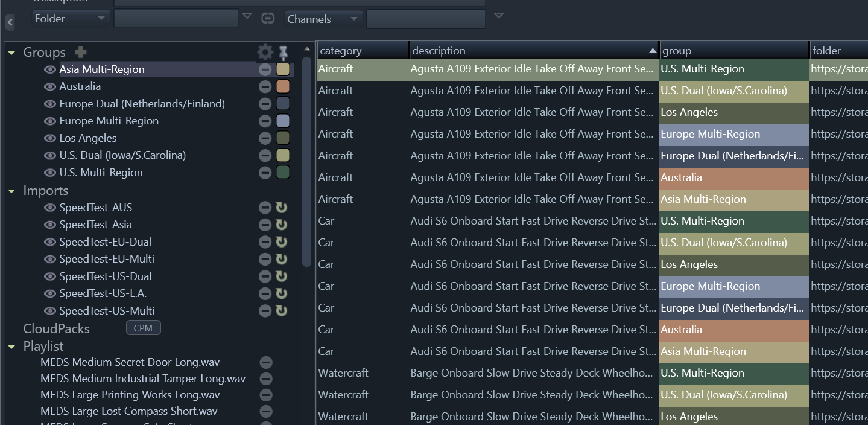Screen dimensions: 868x425
Task: Sort by description column header
Action: (x=534, y=51)
